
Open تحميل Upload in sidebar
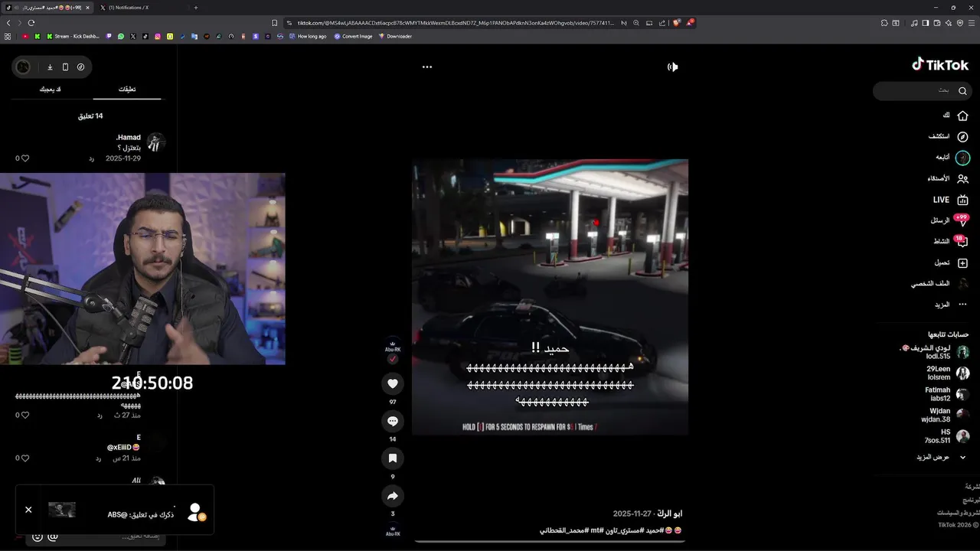(x=951, y=262)
